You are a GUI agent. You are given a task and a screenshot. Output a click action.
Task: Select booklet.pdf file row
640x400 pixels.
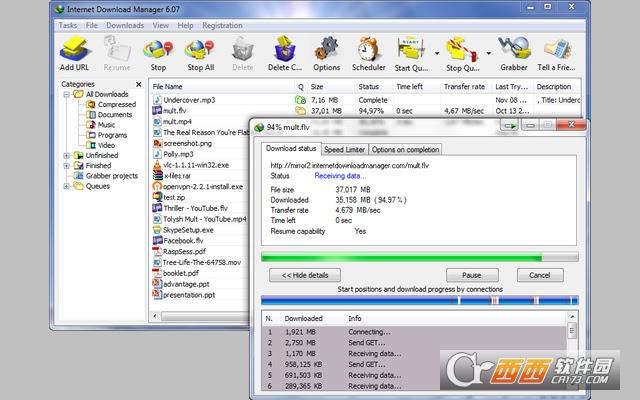click(180, 273)
